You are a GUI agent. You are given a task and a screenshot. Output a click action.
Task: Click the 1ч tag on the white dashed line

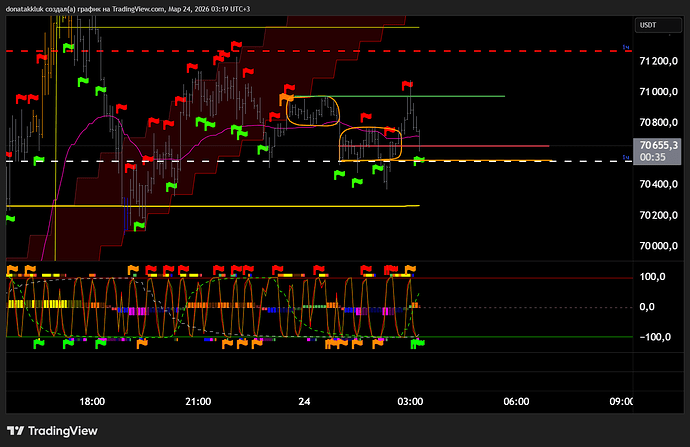click(626, 159)
